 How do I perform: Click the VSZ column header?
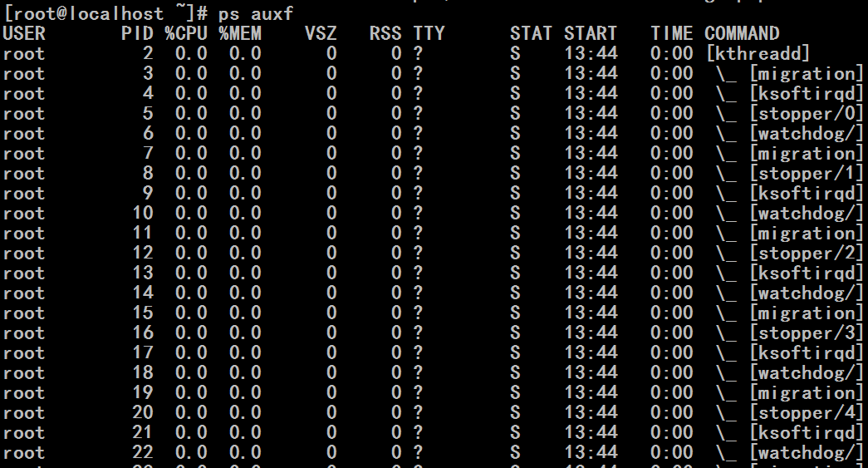321,34
